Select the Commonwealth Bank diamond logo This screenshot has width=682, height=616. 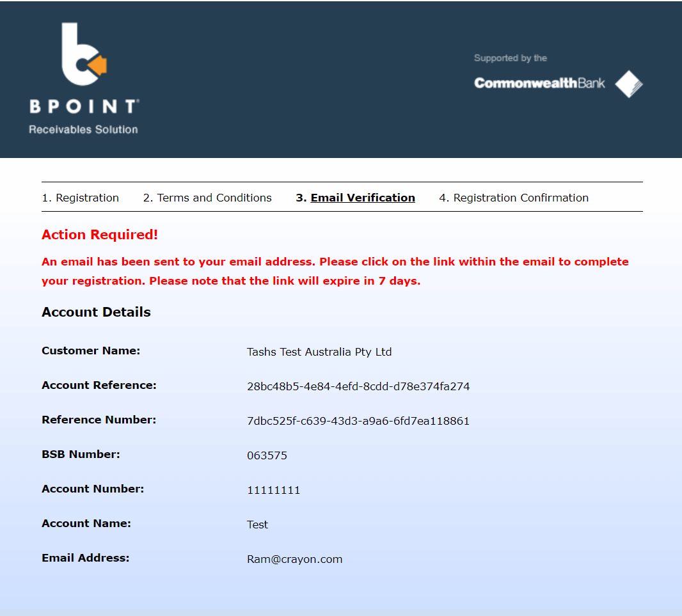pyautogui.click(x=628, y=84)
